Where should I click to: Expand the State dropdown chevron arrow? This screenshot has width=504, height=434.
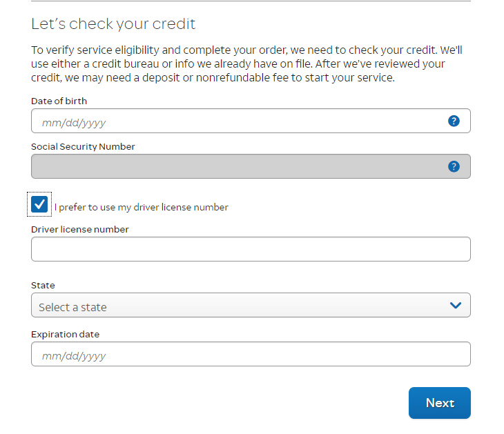coord(455,305)
